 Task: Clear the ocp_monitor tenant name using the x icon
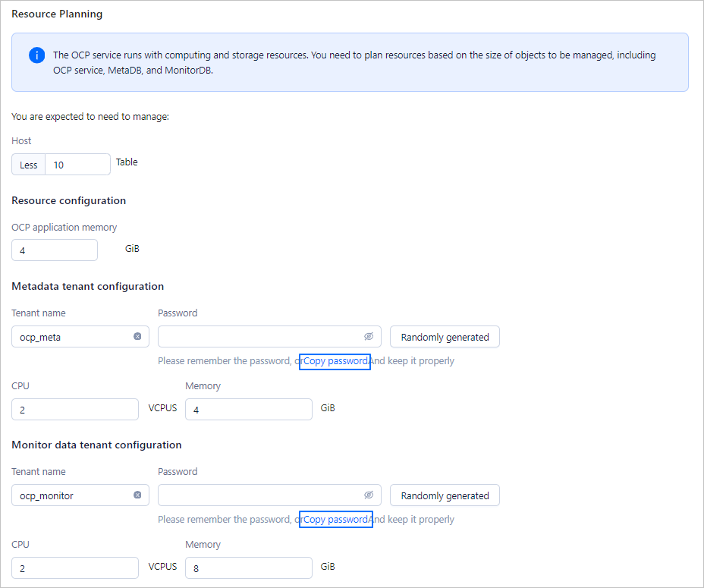(x=137, y=495)
